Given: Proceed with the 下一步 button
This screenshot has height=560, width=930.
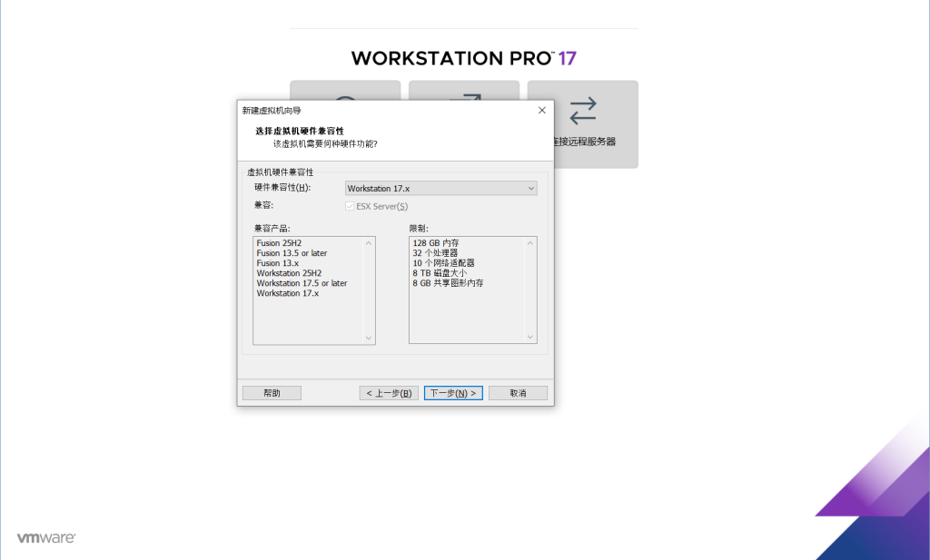Looking at the screenshot, I should click(453, 393).
